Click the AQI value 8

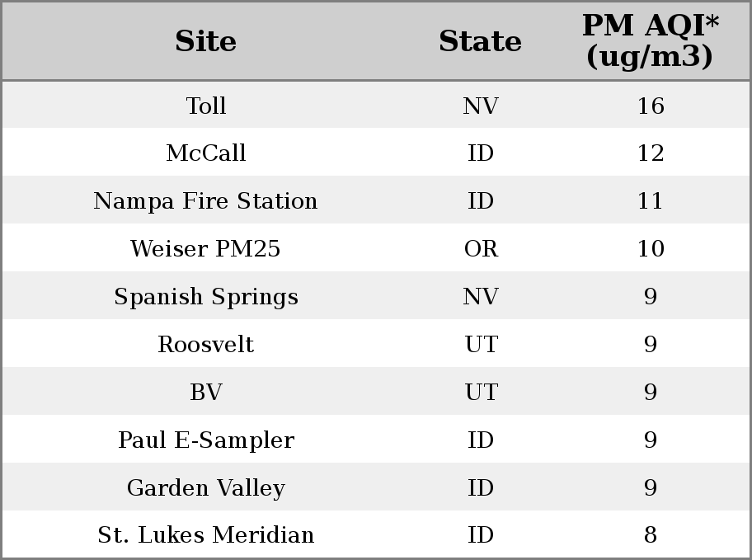click(x=651, y=534)
